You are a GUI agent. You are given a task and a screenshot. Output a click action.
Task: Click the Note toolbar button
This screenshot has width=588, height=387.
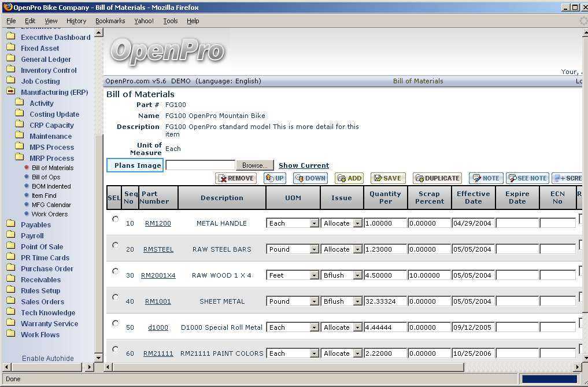coord(486,178)
